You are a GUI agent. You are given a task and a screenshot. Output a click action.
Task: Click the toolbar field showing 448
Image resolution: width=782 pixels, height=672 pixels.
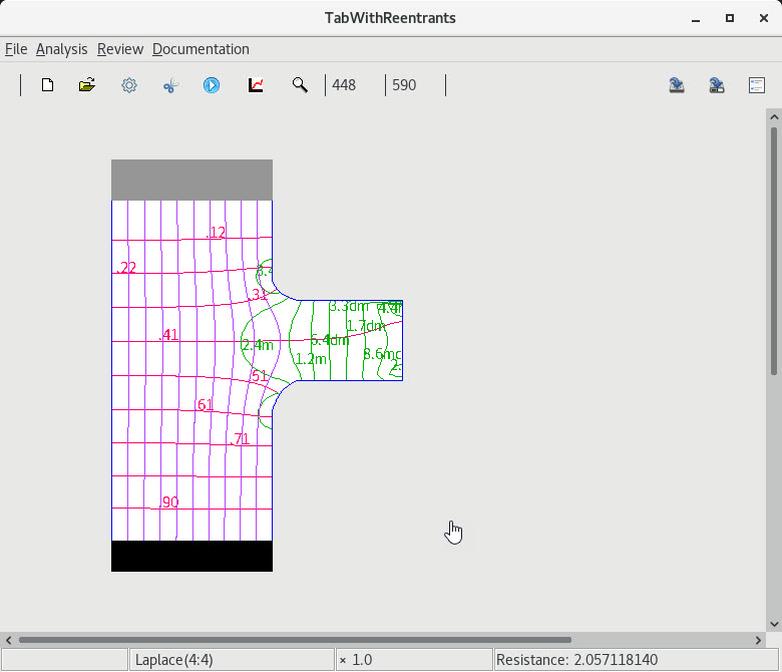pos(354,85)
